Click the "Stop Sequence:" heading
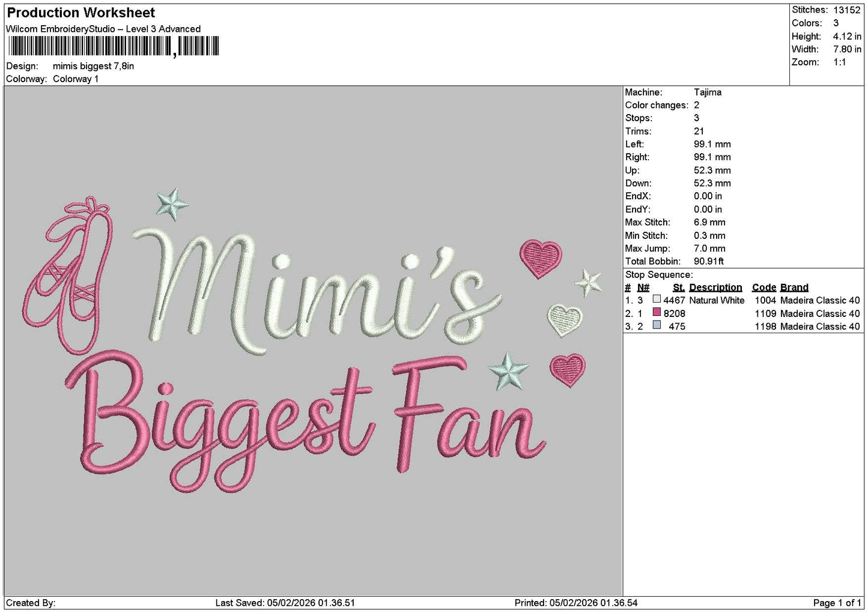 point(659,274)
